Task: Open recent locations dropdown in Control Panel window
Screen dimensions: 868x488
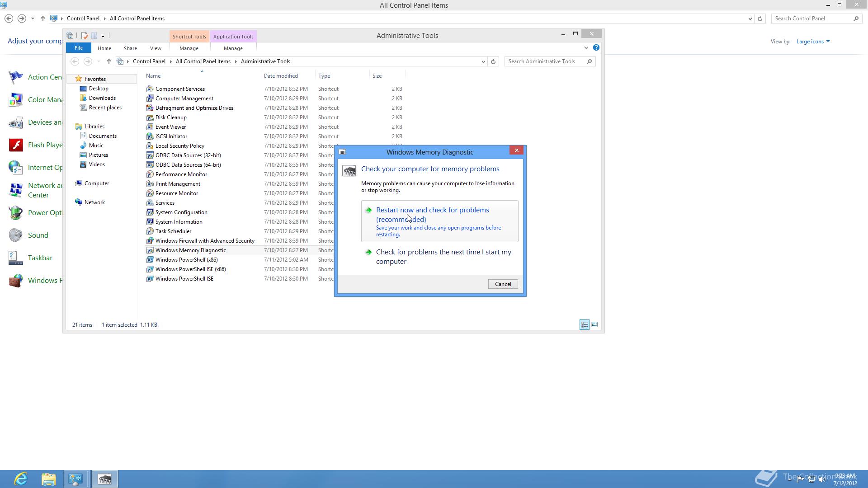Action: coord(33,19)
